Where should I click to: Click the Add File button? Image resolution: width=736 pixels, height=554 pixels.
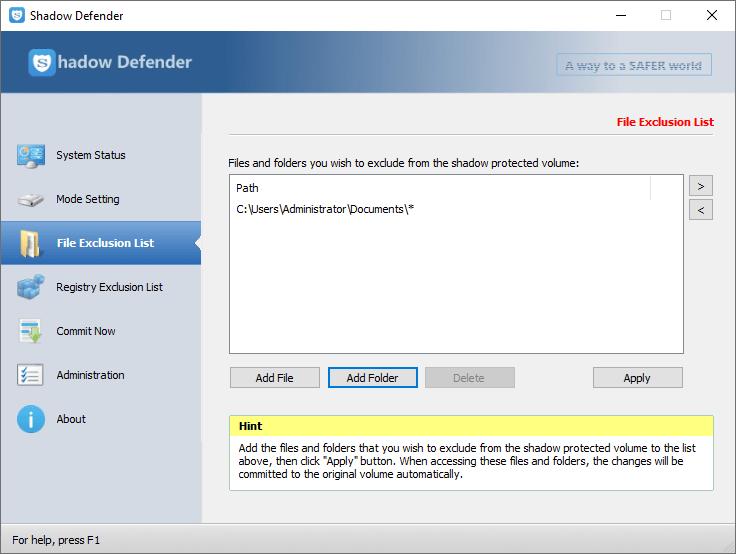pos(275,378)
